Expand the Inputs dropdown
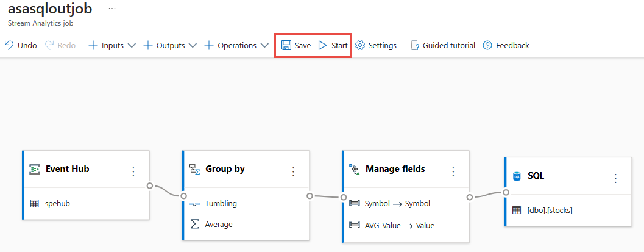The width and height of the screenshot is (644, 252). point(112,46)
